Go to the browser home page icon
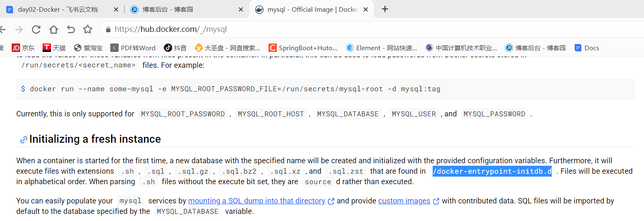Image resolution: width=644 pixels, height=221 pixels. [53, 29]
